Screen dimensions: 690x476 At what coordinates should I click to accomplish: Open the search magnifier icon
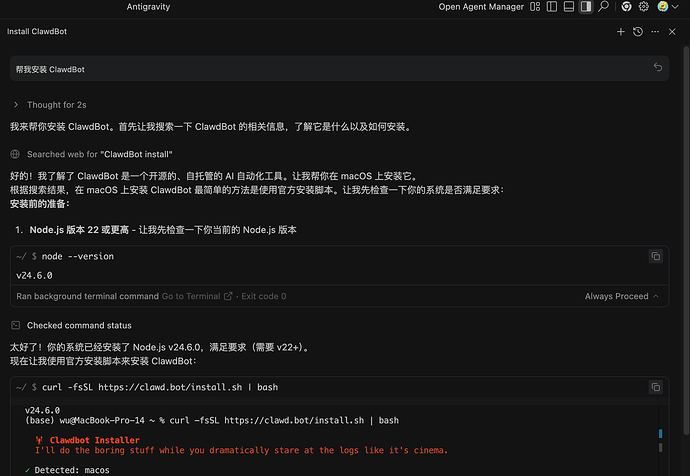click(x=603, y=7)
